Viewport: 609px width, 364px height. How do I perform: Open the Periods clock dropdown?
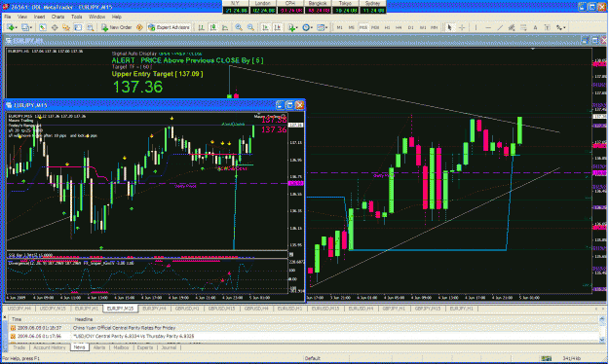(x=308, y=27)
